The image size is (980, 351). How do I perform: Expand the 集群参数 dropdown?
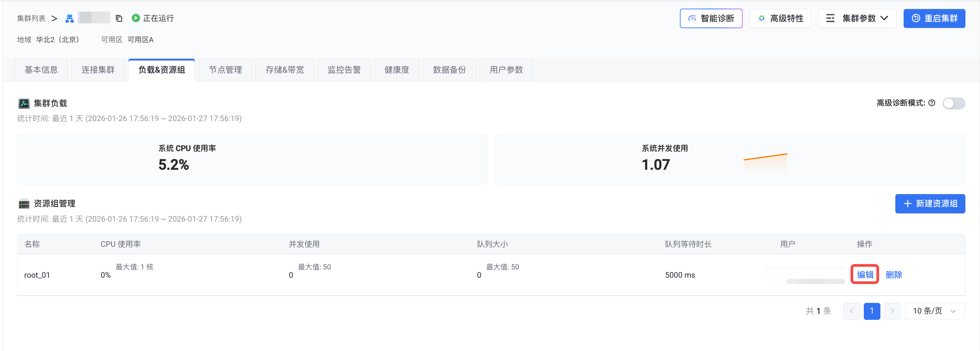[857, 18]
